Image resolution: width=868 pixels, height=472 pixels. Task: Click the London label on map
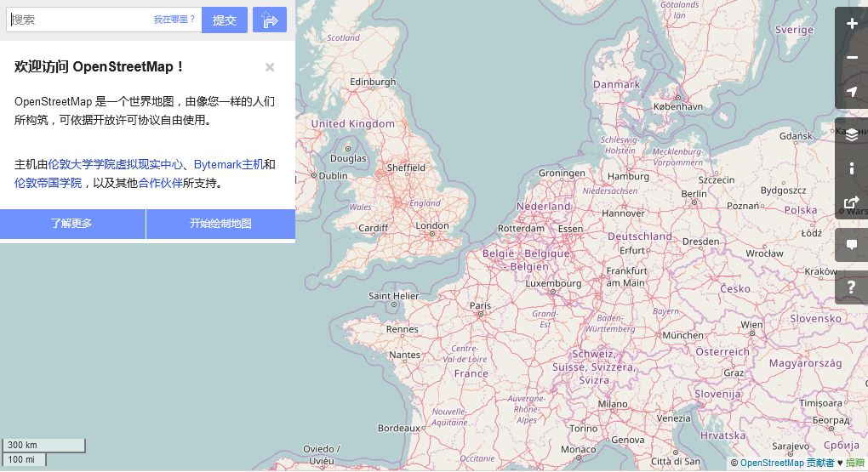pyautogui.click(x=432, y=225)
